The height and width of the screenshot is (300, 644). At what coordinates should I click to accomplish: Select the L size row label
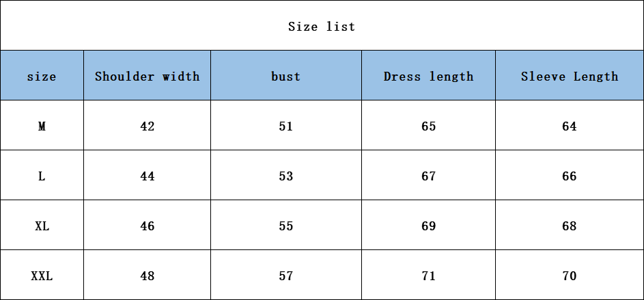pos(42,176)
